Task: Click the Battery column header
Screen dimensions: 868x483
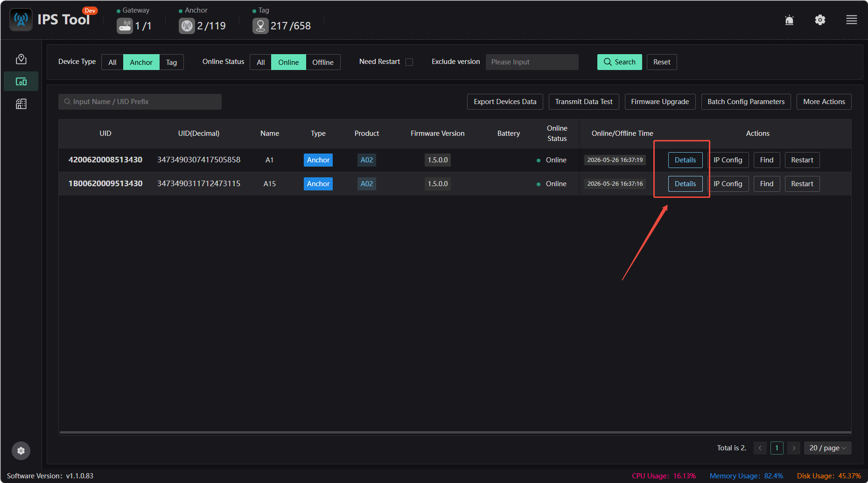Action: [509, 133]
